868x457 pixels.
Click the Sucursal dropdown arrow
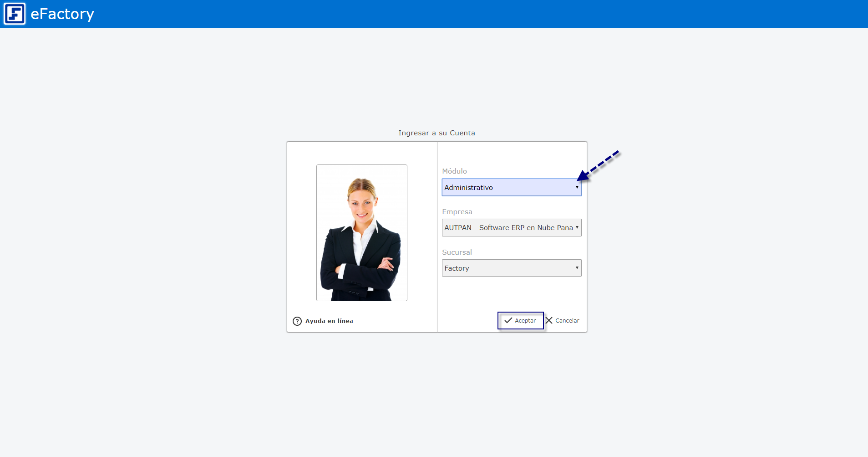(x=577, y=268)
